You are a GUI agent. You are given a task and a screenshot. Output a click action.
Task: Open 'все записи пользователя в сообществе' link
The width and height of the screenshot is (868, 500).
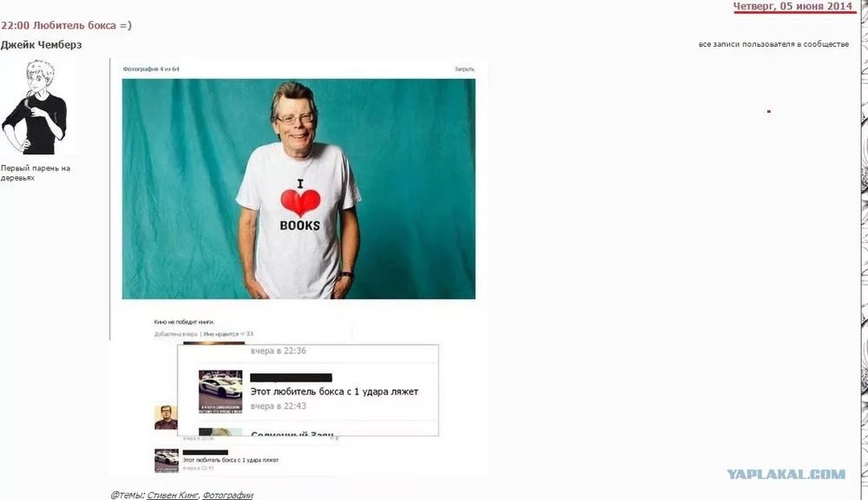point(773,43)
